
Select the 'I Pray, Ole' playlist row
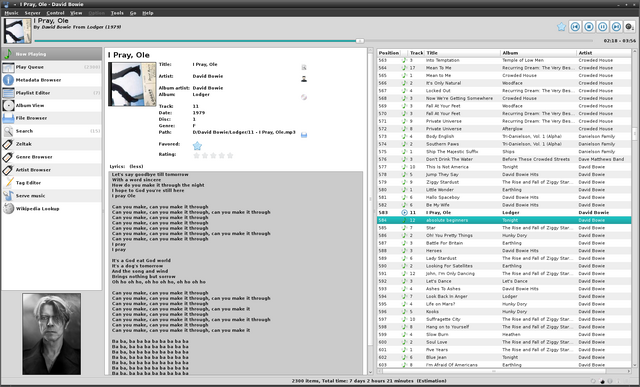[504, 213]
